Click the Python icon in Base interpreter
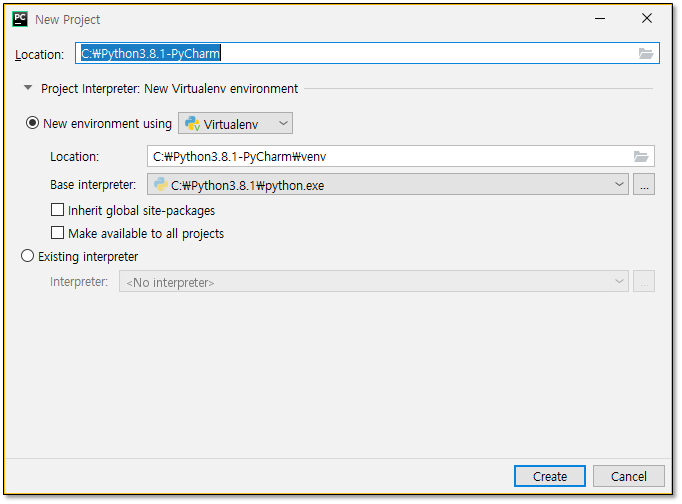This screenshot has width=682, height=504. [x=161, y=184]
